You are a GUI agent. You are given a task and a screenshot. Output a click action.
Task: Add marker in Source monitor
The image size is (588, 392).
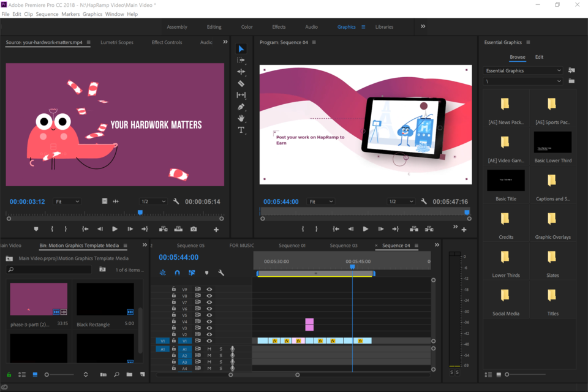(36, 229)
